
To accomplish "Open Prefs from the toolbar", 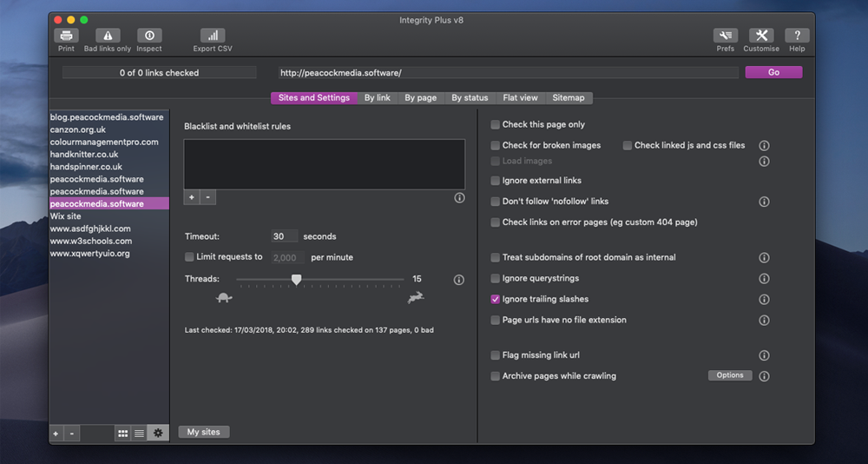I will coord(725,36).
